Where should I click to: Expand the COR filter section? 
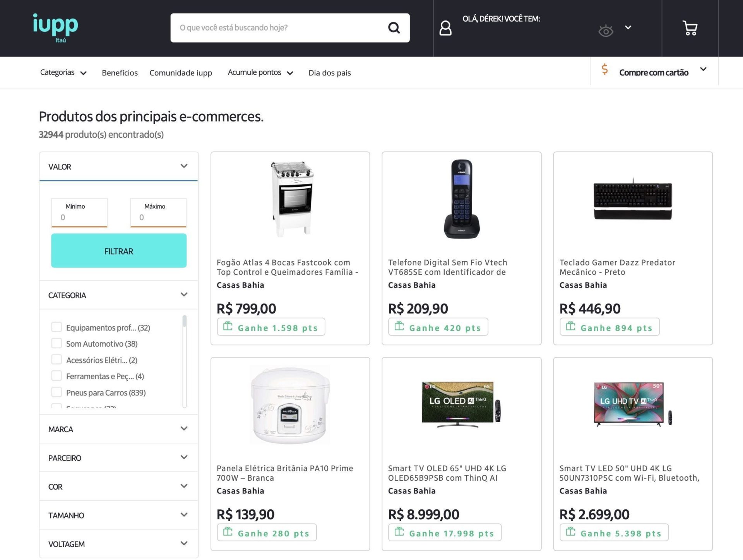[118, 486]
